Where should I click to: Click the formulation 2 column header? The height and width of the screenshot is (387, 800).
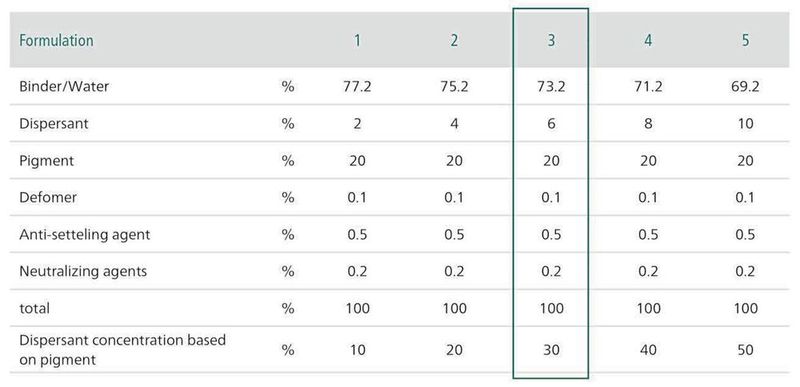pos(454,41)
